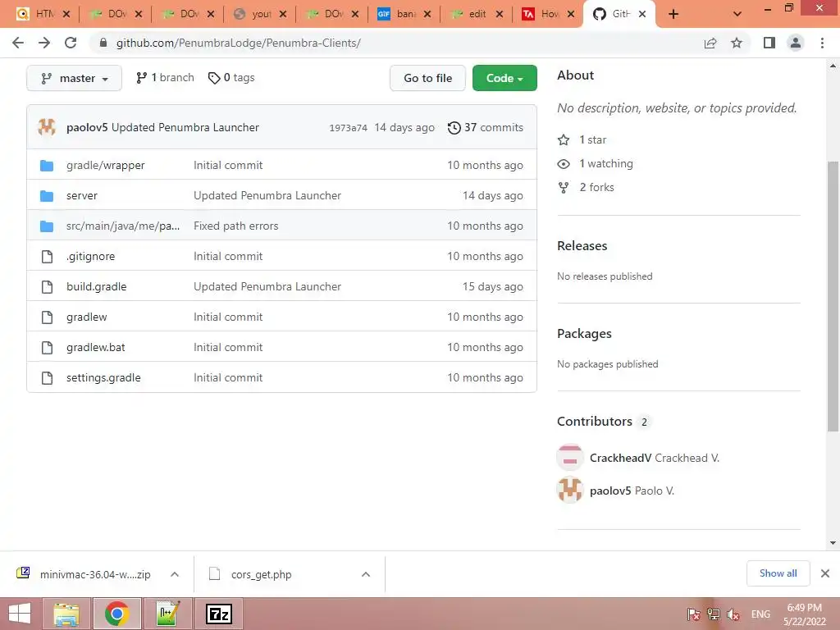Open the gradle/wrapper folder
Viewport: 840px width, 630px height.
(106, 165)
